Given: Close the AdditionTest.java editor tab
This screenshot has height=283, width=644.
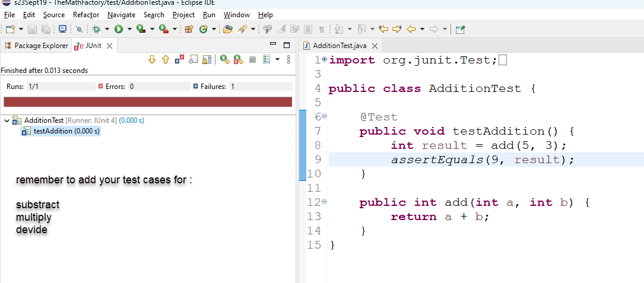Looking at the screenshot, I should (374, 46).
